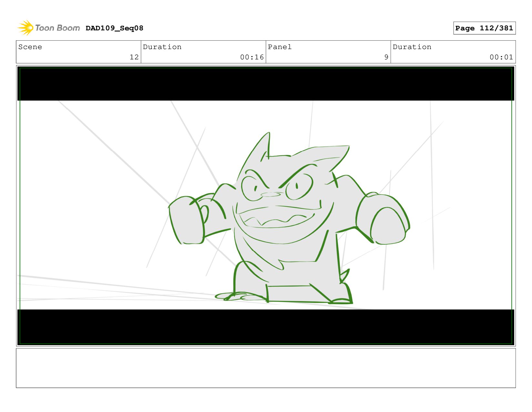
Task: Select the scene duration value 00:16
Action: tap(252, 57)
